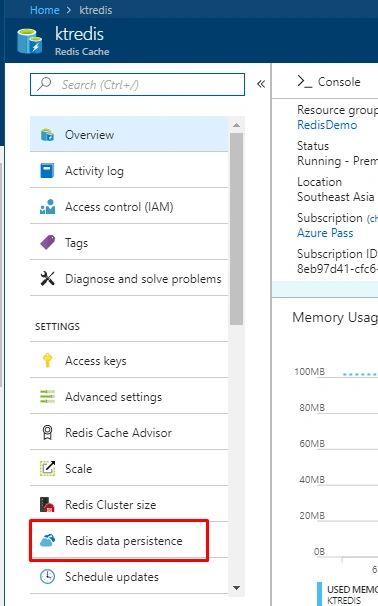This screenshot has height=606, width=378.
Task: Open the RedisDemo resource group link
Action: [327, 125]
